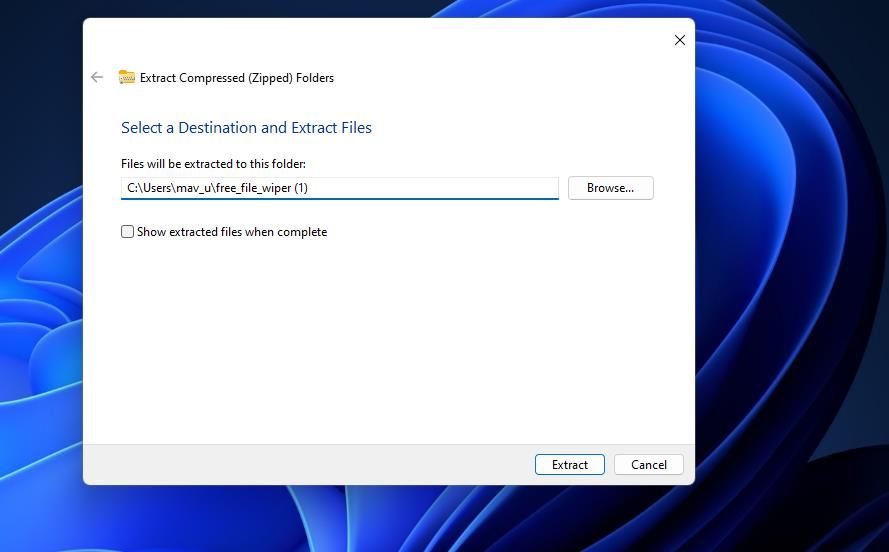Open the Browse... folder picker
Image resolution: width=889 pixels, height=552 pixels.
(x=611, y=188)
